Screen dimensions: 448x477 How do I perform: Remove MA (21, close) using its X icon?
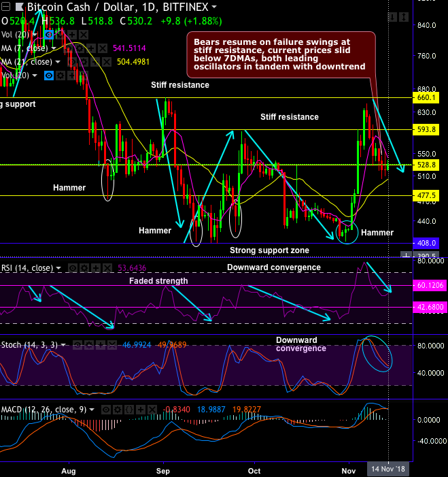tap(106, 62)
